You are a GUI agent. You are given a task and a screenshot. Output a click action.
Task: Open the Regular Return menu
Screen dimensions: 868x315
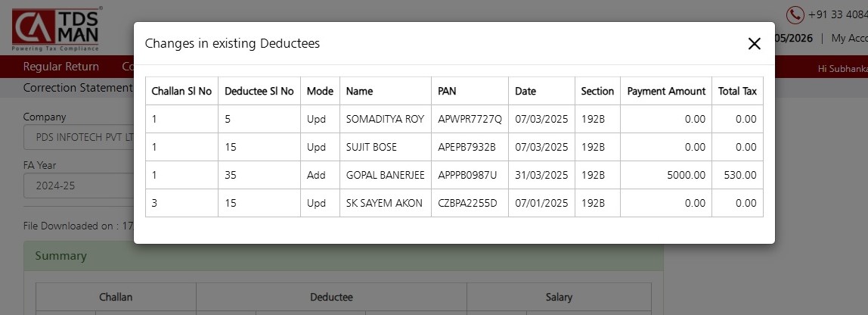[60, 67]
